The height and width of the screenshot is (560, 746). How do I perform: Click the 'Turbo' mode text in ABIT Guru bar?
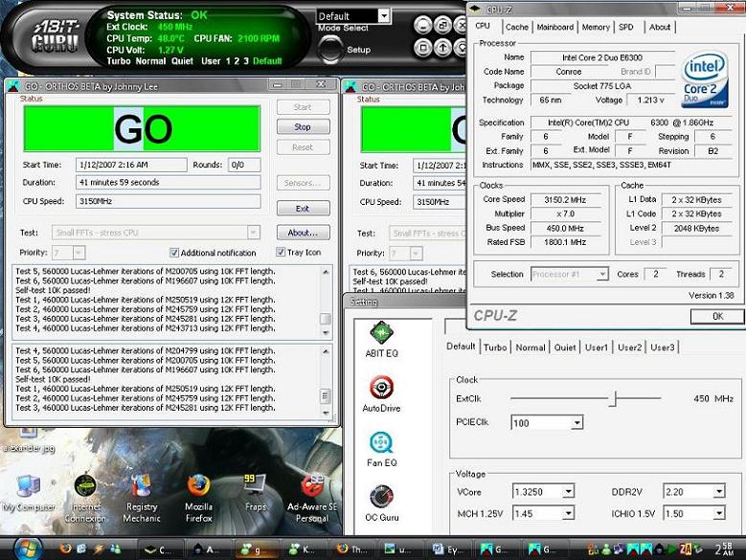coord(119,61)
